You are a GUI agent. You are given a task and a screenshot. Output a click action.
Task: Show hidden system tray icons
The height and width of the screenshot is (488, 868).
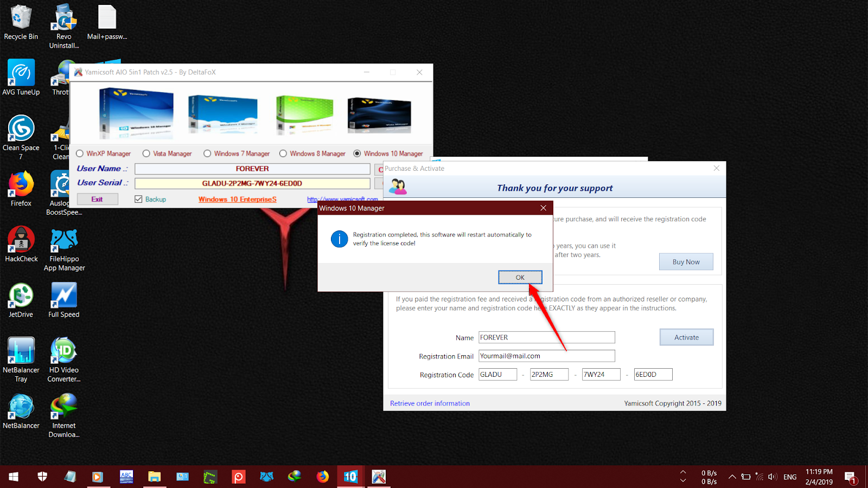pos(732,477)
